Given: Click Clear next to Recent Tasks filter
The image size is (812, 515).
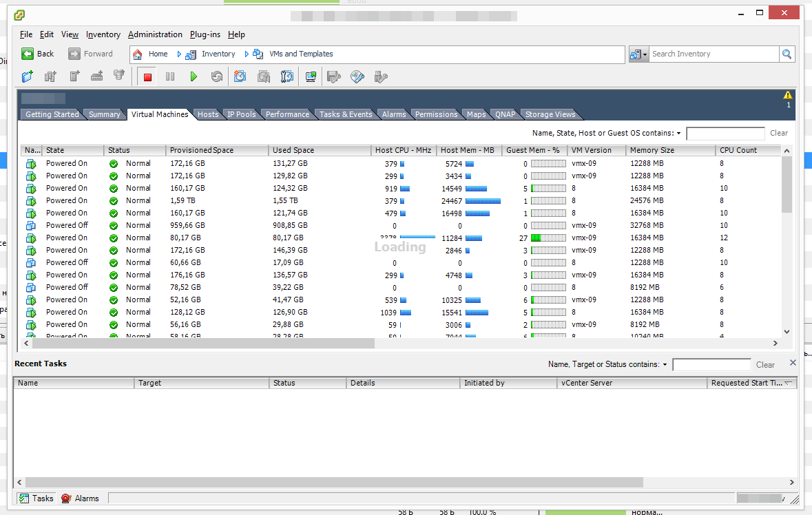Looking at the screenshot, I should 765,365.
